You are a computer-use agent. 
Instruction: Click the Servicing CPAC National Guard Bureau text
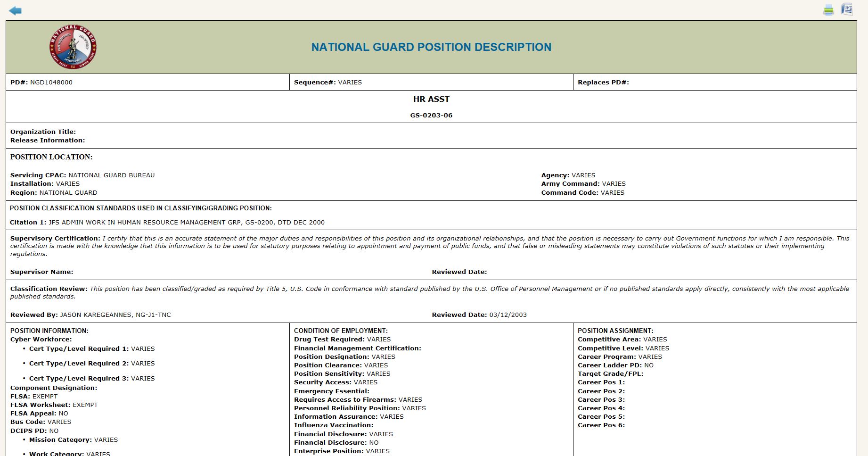[x=82, y=175]
